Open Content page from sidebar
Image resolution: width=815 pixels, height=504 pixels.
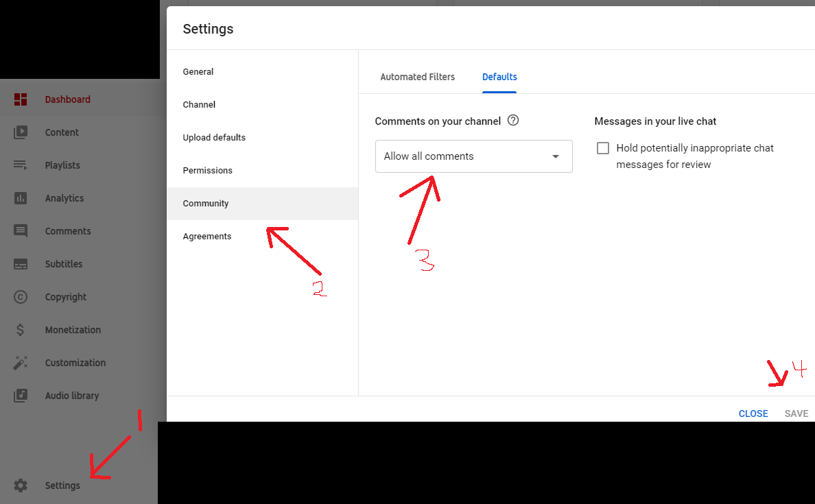[x=62, y=132]
